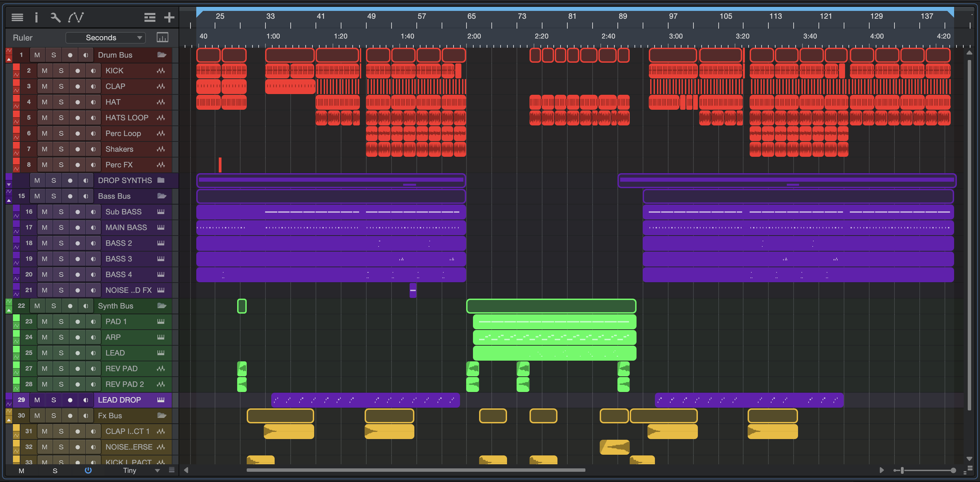Show automation curve icon

tap(76, 17)
